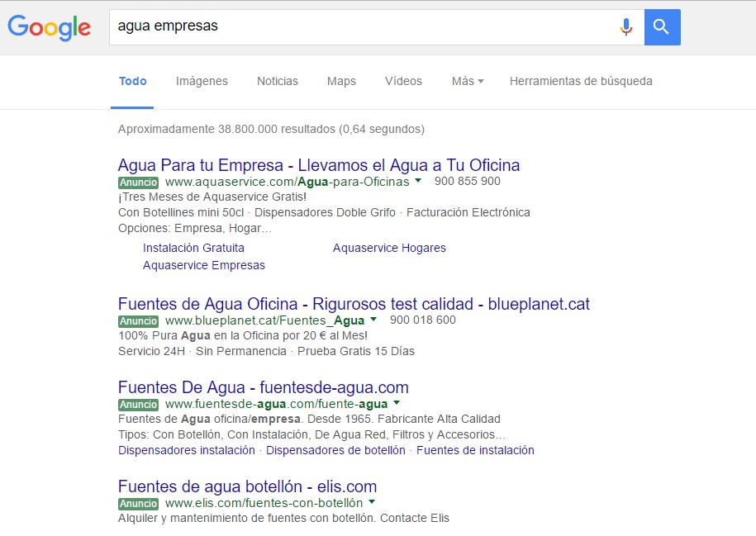Click Anuncio badge of fuentesde-agua ad
This screenshot has width=756, height=536.
[138, 405]
